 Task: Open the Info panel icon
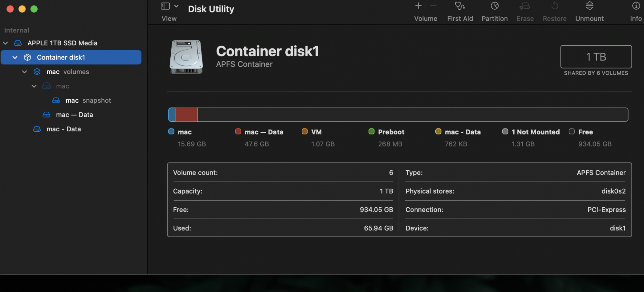pos(636,6)
